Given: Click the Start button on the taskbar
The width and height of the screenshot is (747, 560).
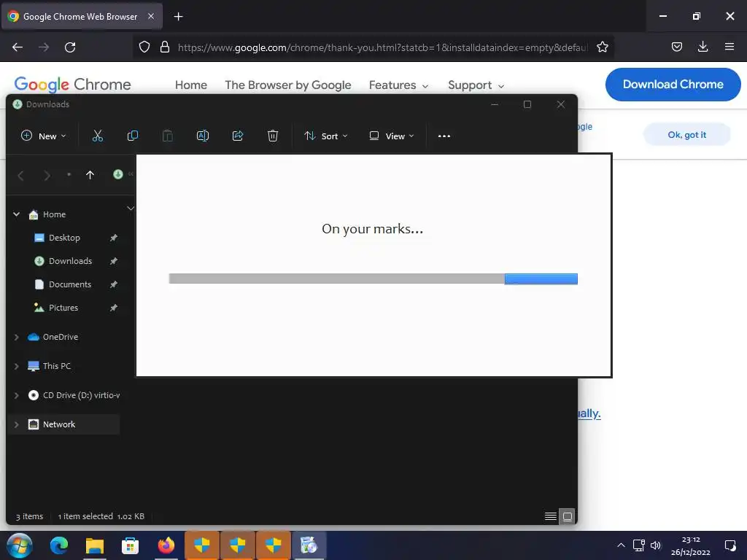Looking at the screenshot, I should (20, 545).
